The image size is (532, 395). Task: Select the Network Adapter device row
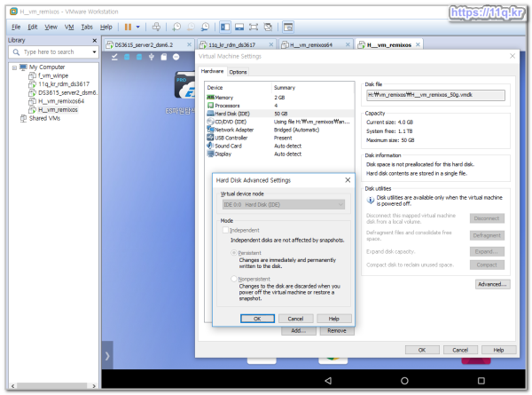279,130
